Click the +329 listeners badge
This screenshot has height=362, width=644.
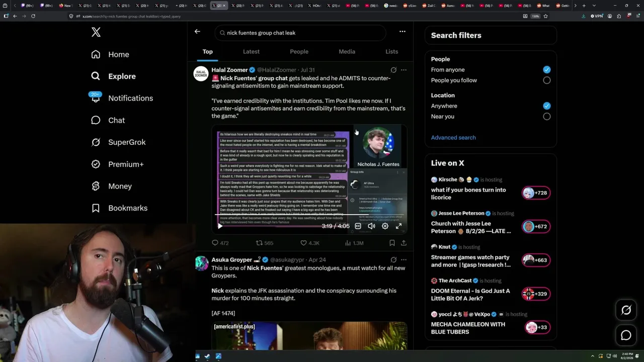pyautogui.click(x=536, y=294)
